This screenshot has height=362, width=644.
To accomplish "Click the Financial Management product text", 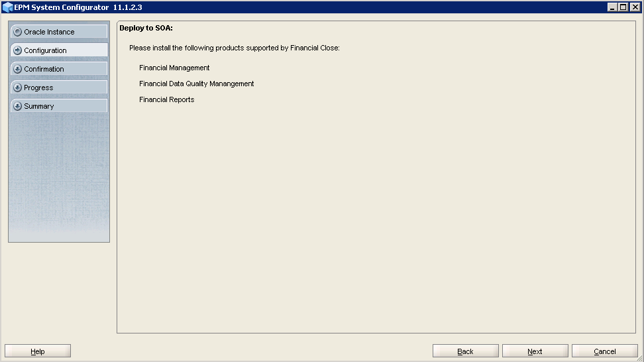I will pyautogui.click(x=174, y=68).
